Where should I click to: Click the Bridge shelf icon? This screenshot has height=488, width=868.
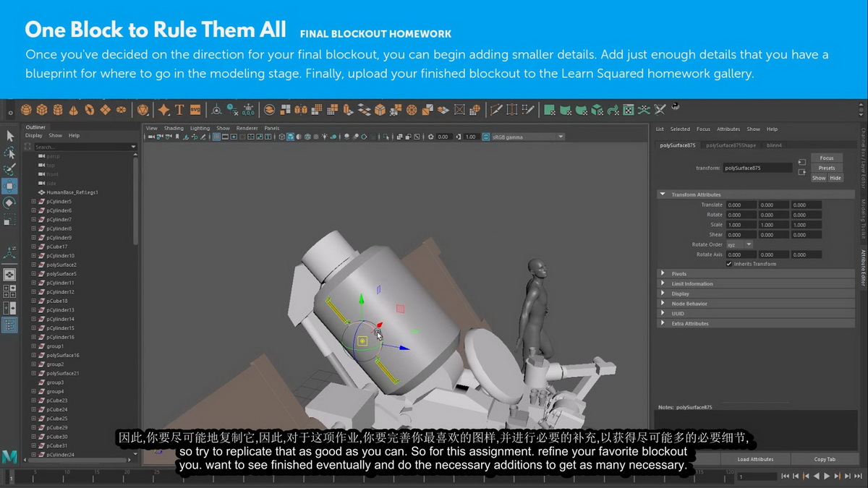(x=365, y=110)
